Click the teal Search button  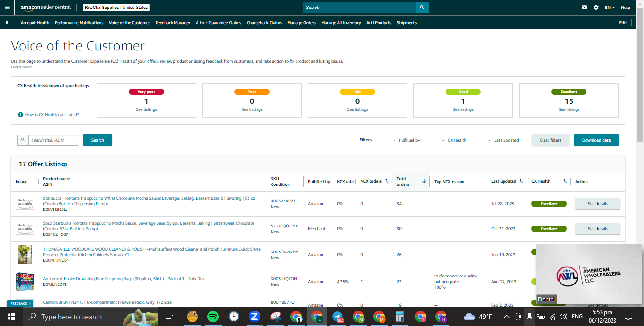pos(98,140)
